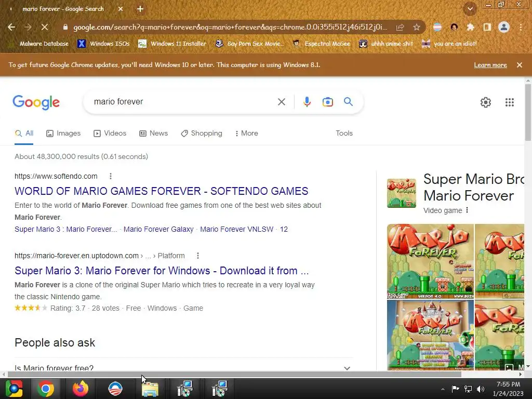
Task: Select the All results tab
Action: click(24, 134)
